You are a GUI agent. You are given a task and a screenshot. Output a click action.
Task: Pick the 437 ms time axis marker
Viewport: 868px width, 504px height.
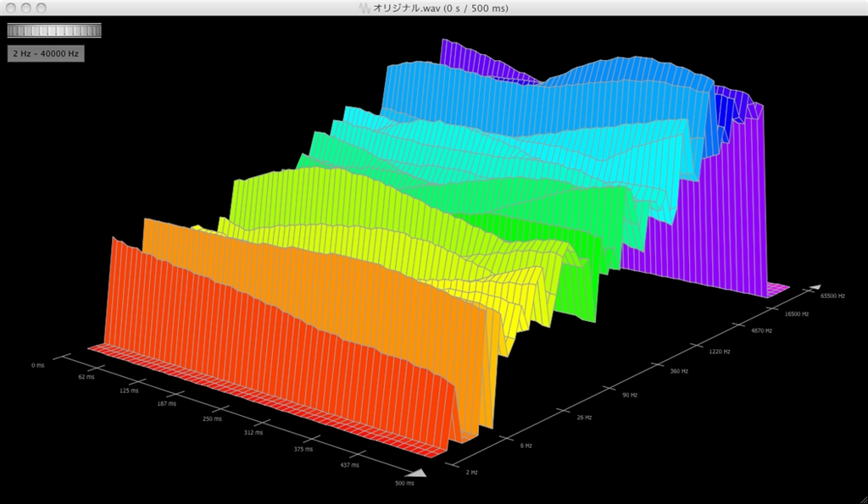pyautogui.click(x=349, y=464)
